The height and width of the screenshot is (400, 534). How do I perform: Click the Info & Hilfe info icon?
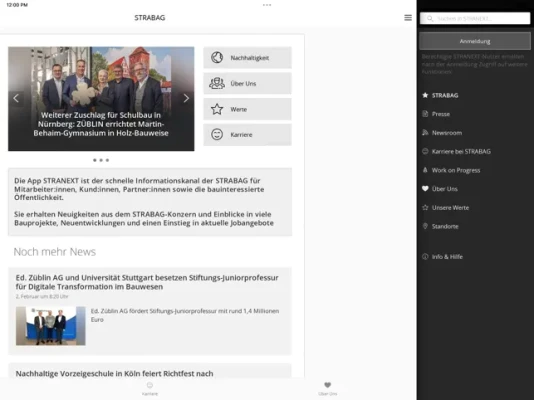pos(425,257)
